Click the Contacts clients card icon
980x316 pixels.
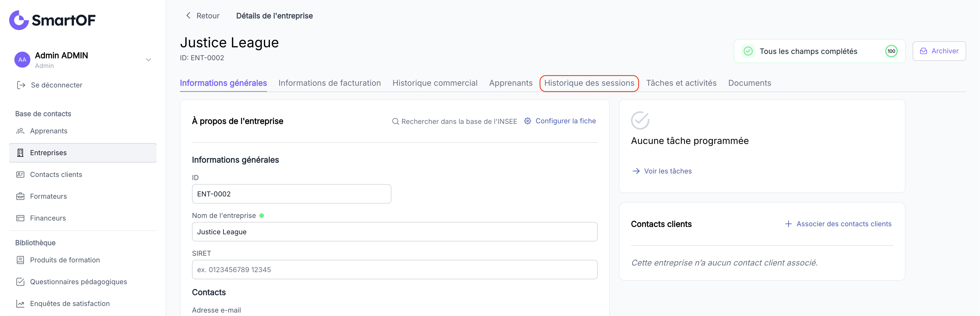[x=21, y=174]
